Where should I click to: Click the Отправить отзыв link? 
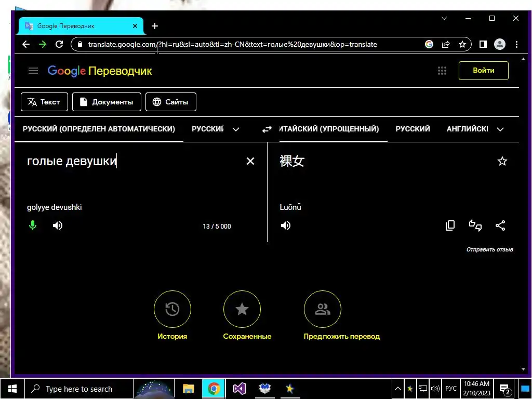click(489, 249)
